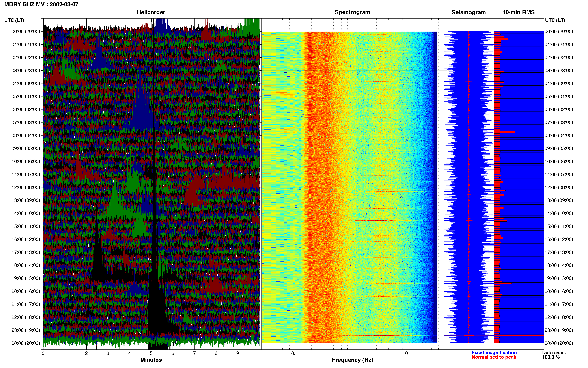Image resolution: width=588 pixels, height=368 pixels.
Task: Click the right '06:00 (02:00)' time label
Action: click(x=559, y=109)
